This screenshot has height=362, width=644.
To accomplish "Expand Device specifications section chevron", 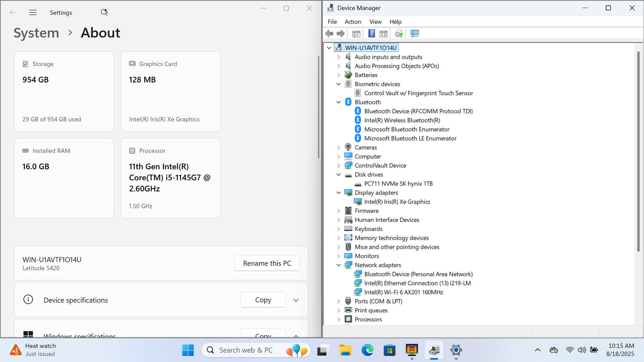I will pos(296,300).
